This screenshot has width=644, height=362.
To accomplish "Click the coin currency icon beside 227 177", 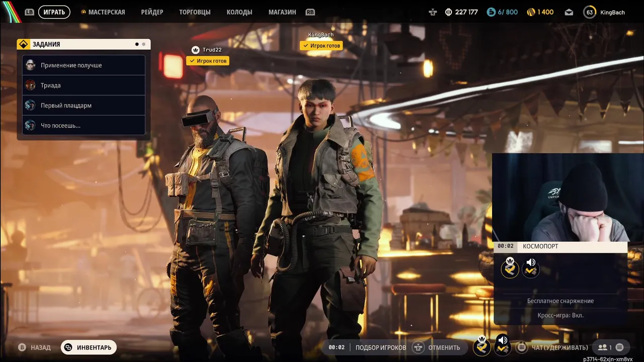I will (x=449, y=12).
